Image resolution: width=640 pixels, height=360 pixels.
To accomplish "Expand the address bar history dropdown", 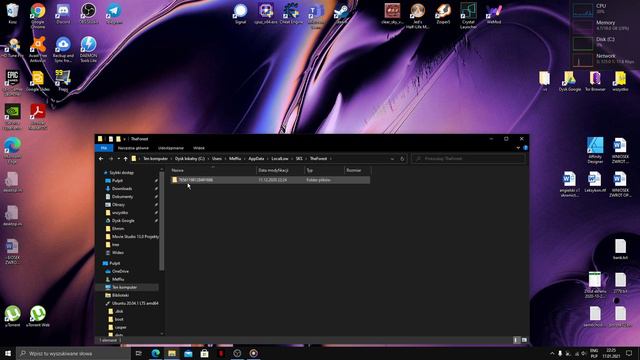I will (392, 158).
